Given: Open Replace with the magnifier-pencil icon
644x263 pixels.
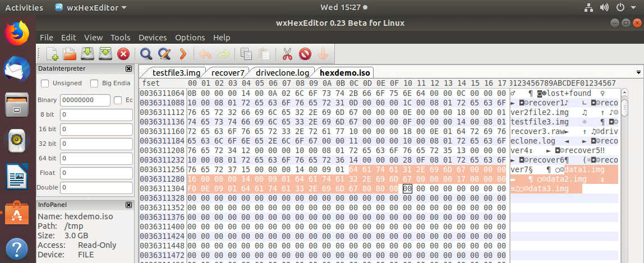Looking at the screenshot, I should [x=164, y=54].
